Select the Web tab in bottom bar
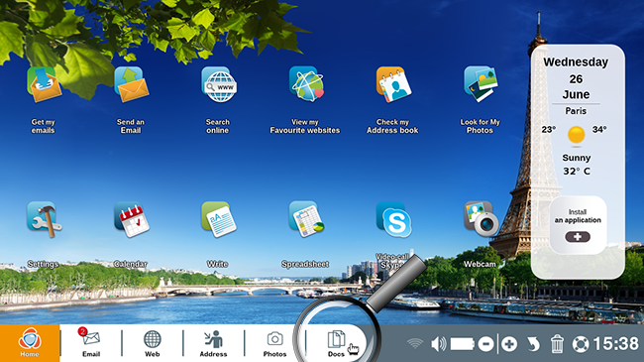The width and height of the screenshot is (644, 362). coord(152,343)
